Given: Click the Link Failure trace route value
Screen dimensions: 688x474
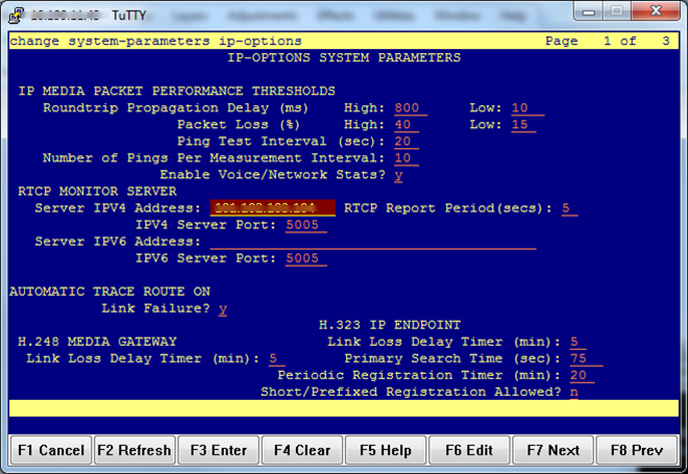Looking at the screenshot, I should coord(223,308).
